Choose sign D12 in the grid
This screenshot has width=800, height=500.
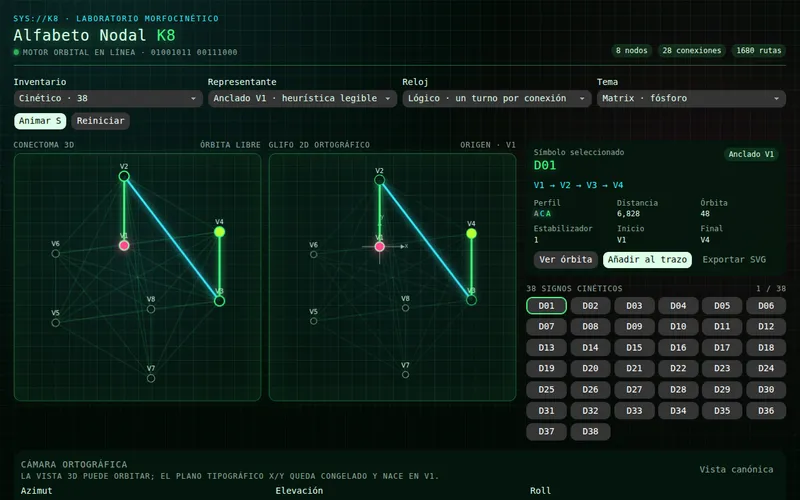(766, 327)
